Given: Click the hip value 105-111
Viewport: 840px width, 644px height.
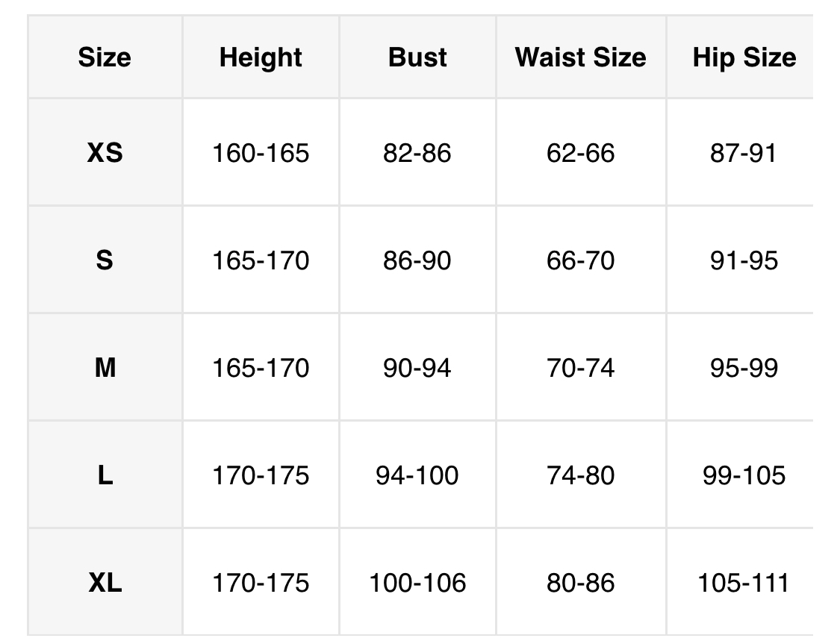Looking at the screenshot, I should 744,583.
